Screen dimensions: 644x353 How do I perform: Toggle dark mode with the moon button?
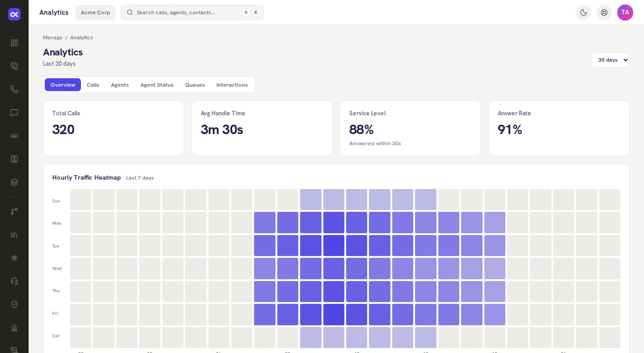click(x=584, y=13)
